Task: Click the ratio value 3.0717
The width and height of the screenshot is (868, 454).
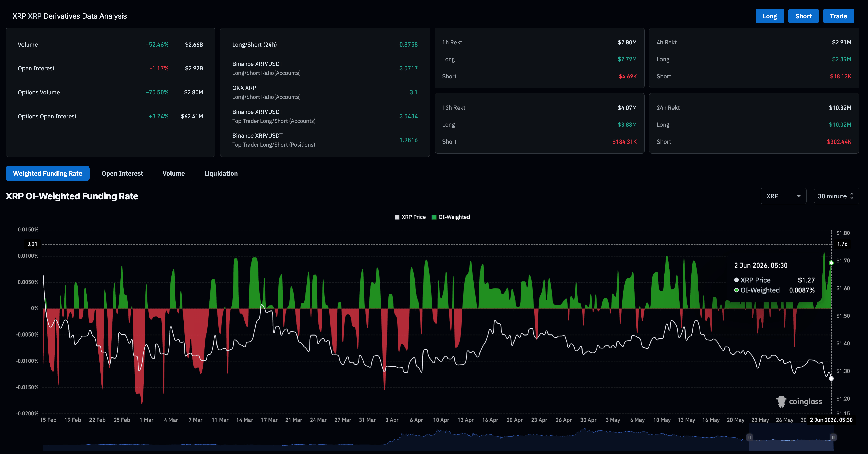Action: 408,68
